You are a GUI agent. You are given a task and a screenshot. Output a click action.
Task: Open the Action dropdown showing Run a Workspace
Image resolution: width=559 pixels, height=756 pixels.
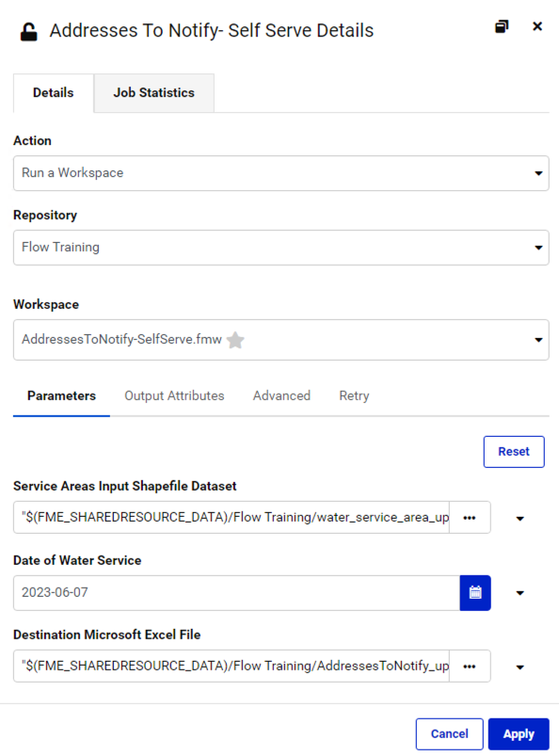[x=279, y=173]
